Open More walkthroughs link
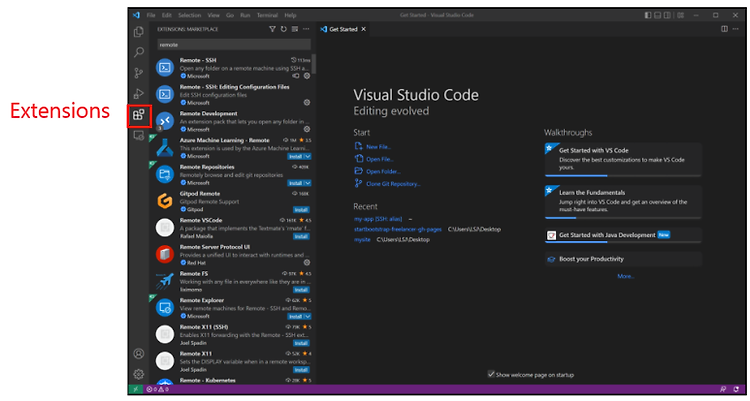The height and width of the screenshot is (401, 750). click(x=626, y=276)
